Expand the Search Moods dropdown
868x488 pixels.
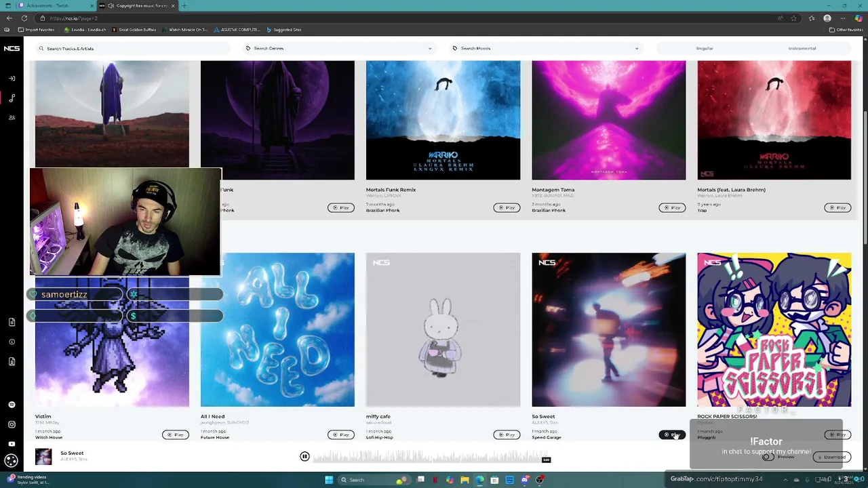[545, 48]
